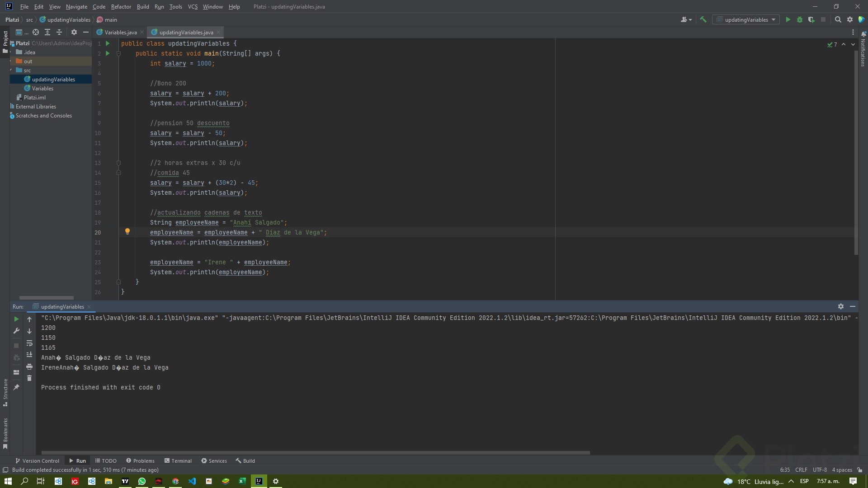Run with Coverage from the top toolbar

click(811, 19)
